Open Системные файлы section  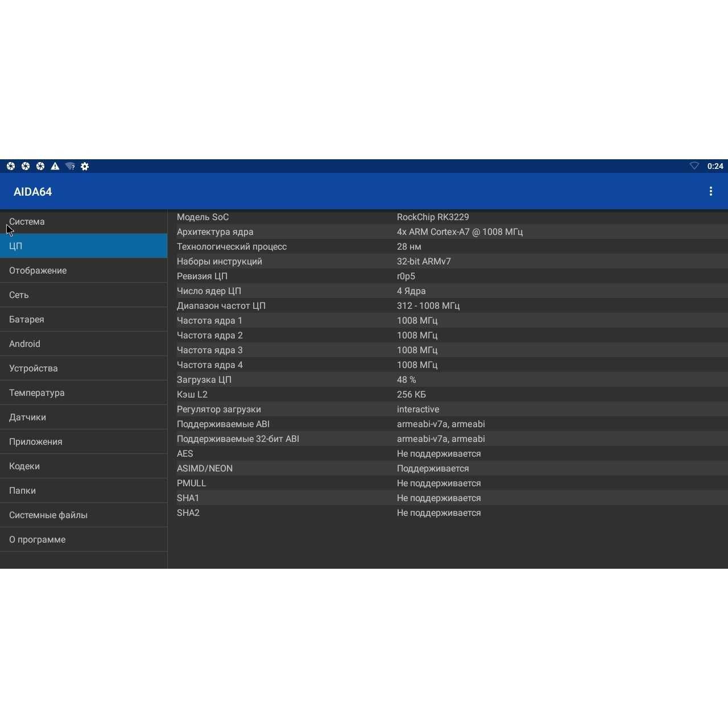tap(84, 515)
